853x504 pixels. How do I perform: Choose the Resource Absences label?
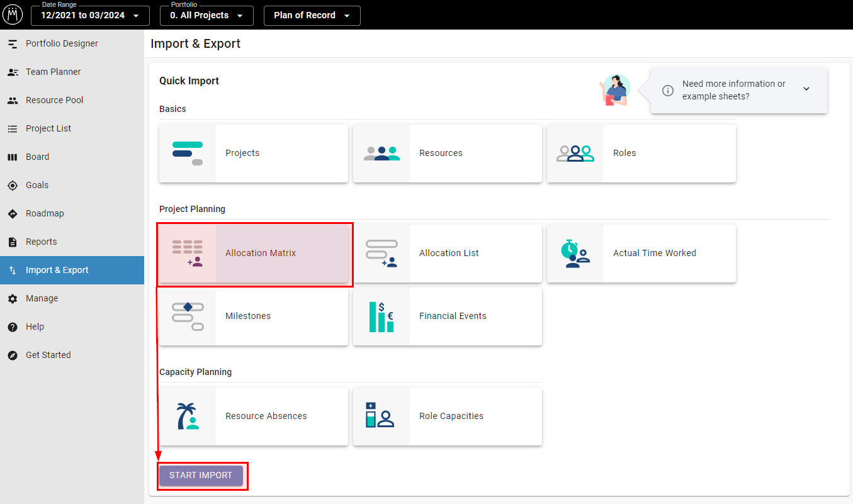pyautogui.click(x=266, y=417)
